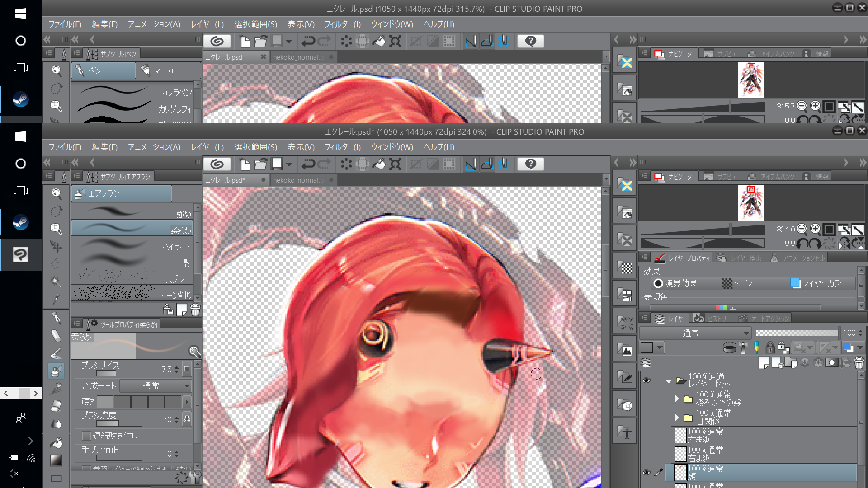This screenshot has height=488, width=868.
Task: Open save options dropdown arrow in front toolbar
Action: click(x=289, y=164)
